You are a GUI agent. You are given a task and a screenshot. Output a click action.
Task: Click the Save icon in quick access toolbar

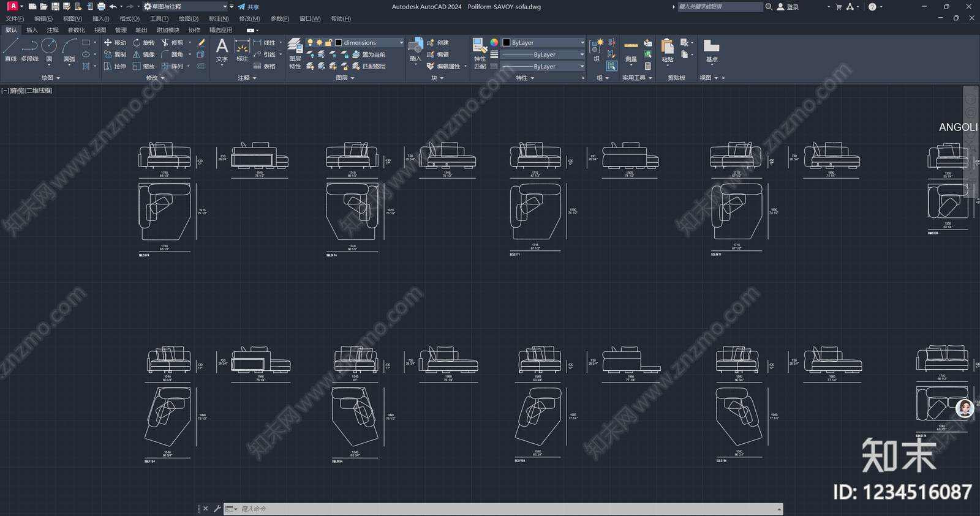(x=55, y=7)
